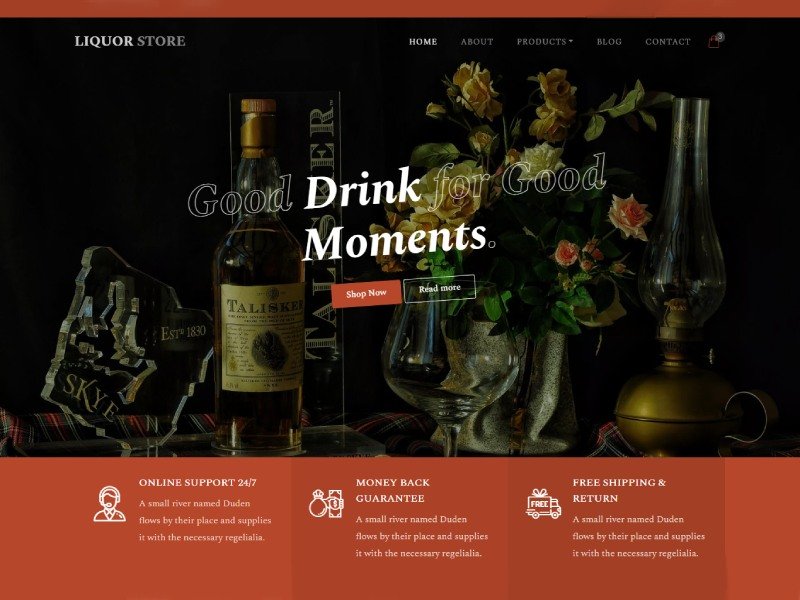Open the About page link
800x600 pixels.
click(x=477, y=42)
